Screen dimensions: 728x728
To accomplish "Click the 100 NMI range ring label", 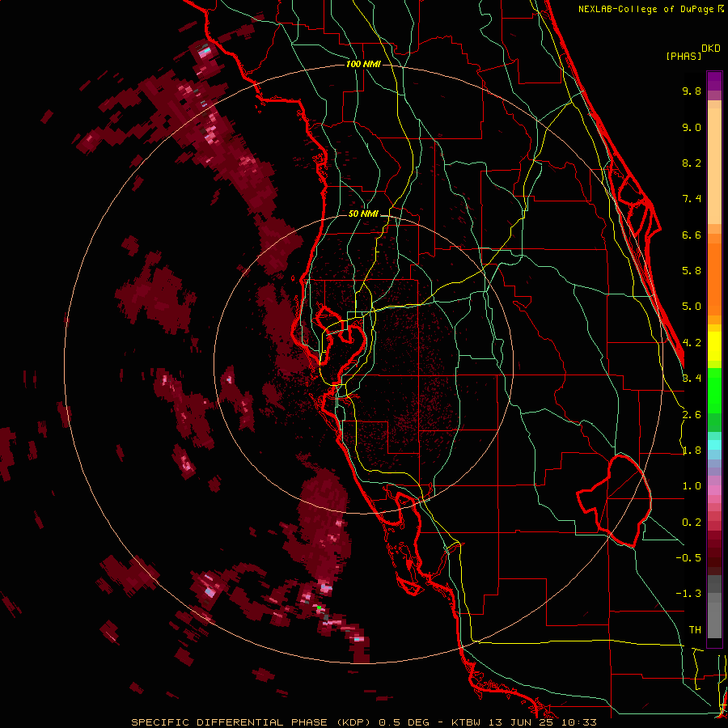I will pos(363,64).
